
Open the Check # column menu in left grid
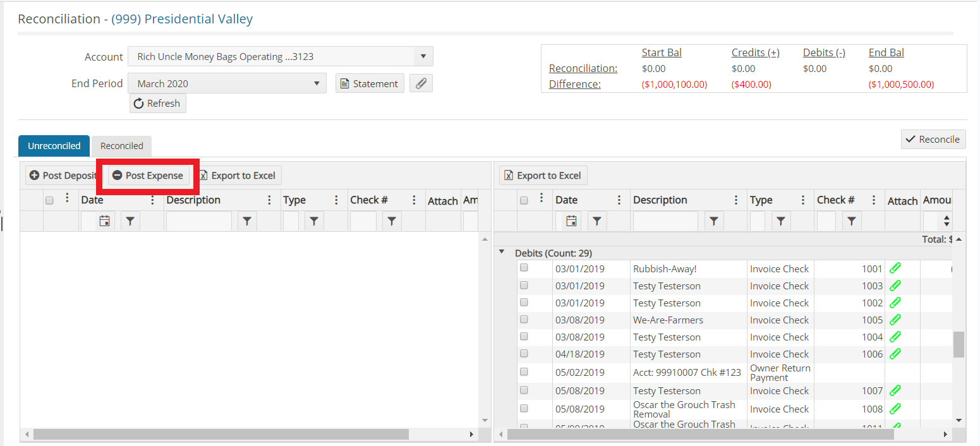coord(414,200)
